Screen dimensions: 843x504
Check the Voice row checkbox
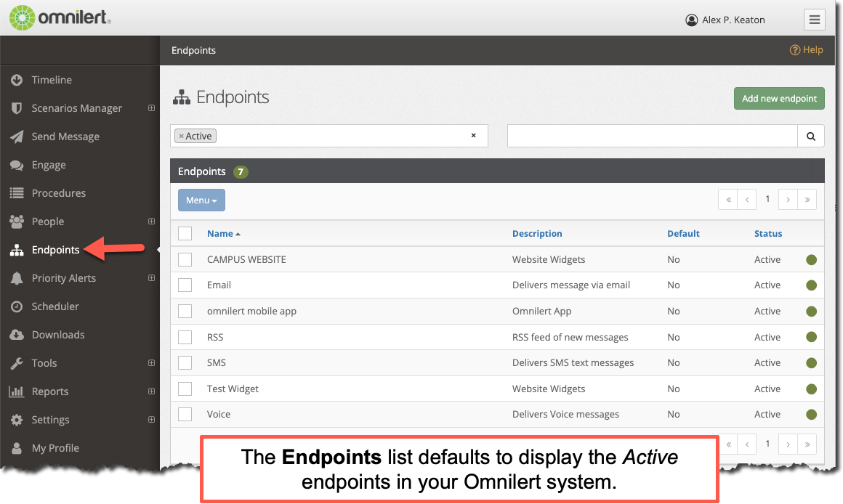[x=185, y=414]
